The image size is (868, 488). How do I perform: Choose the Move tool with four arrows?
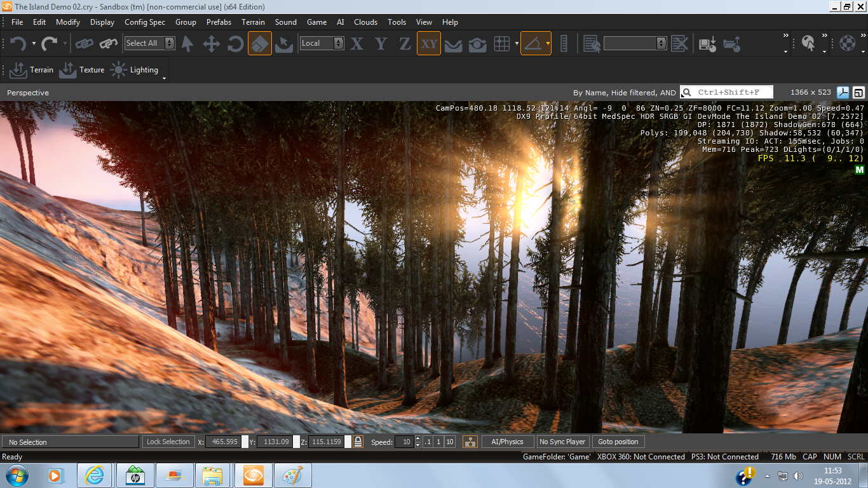point(211,43)
